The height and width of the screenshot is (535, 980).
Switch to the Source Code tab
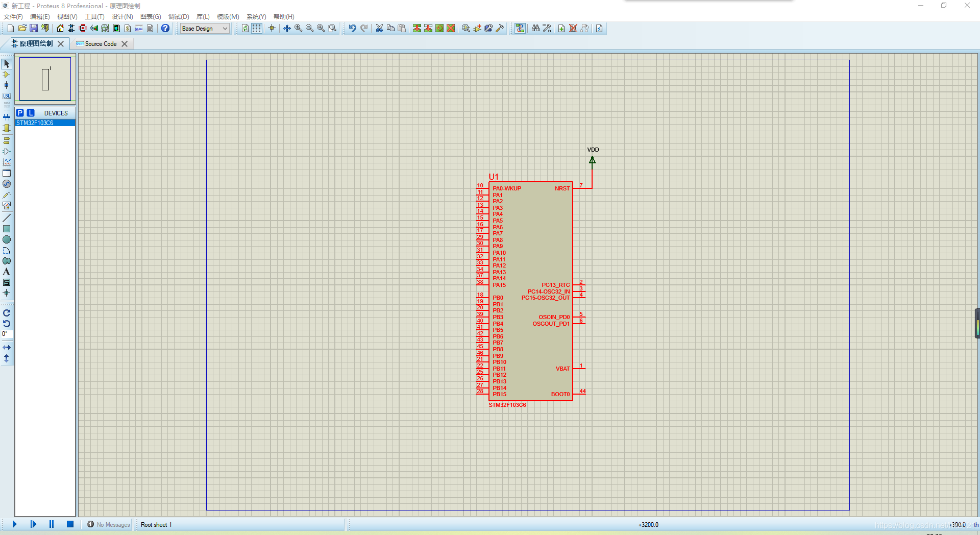[101, 44]
